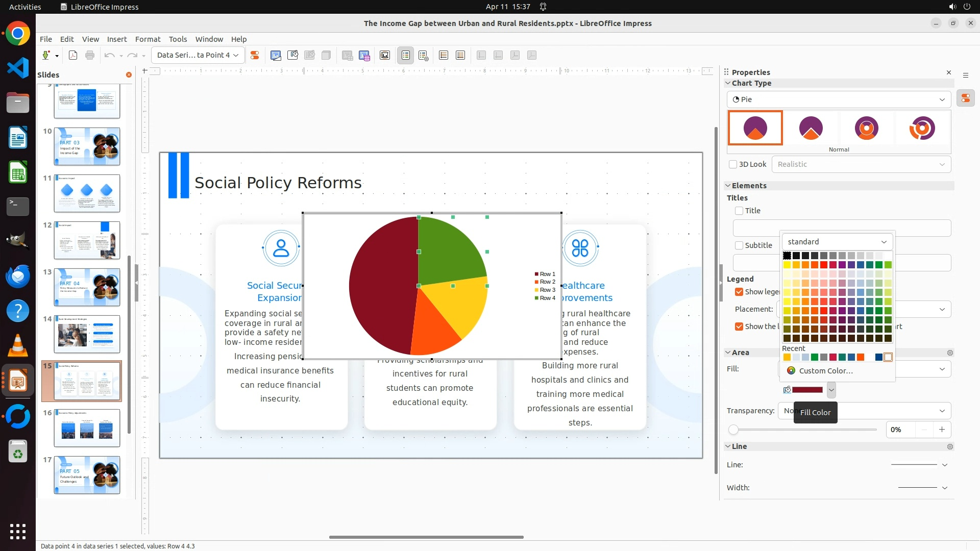Select the donut chart subtype

coord(866,128)
